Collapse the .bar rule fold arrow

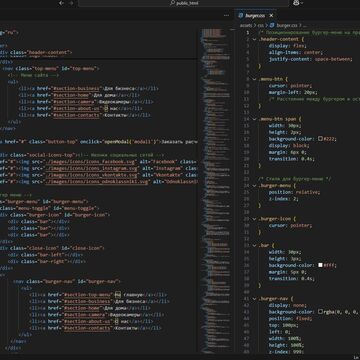(x=254, y=246)
